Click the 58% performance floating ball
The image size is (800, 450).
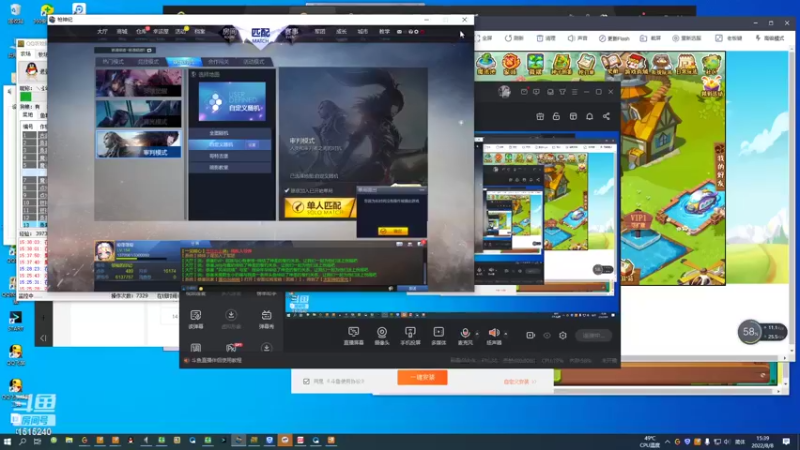pos(750,332)
